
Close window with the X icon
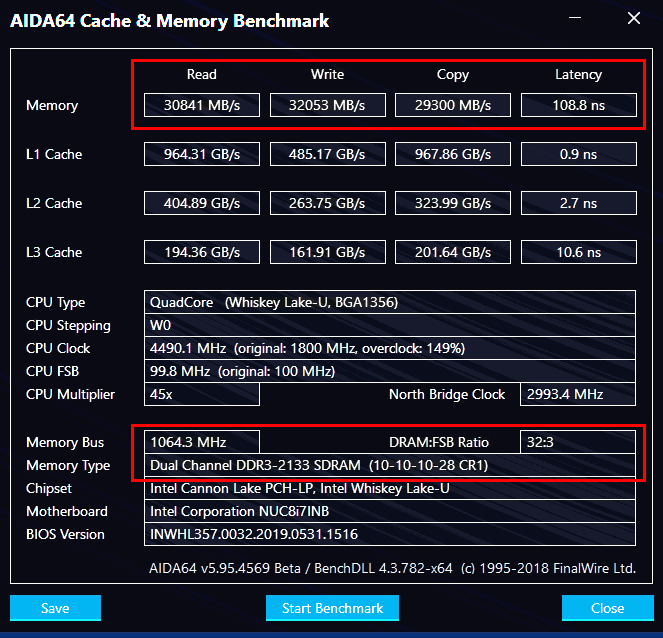coord(633,18)
